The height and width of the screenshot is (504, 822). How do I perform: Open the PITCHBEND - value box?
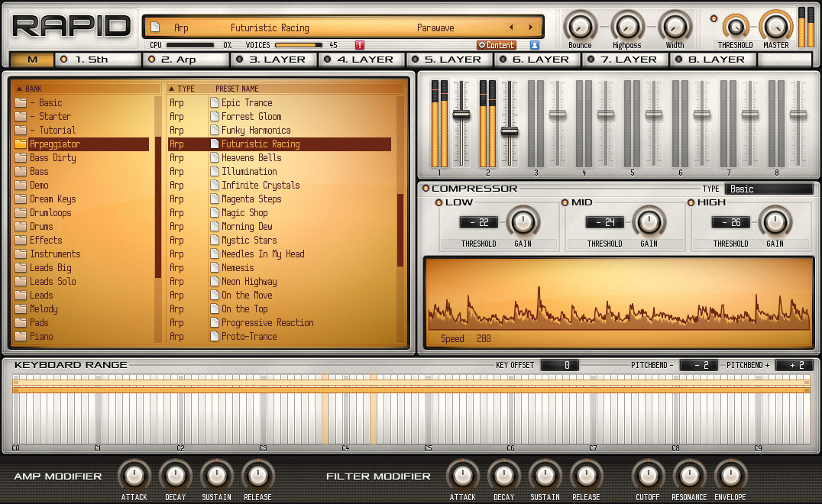pos(698,365)
